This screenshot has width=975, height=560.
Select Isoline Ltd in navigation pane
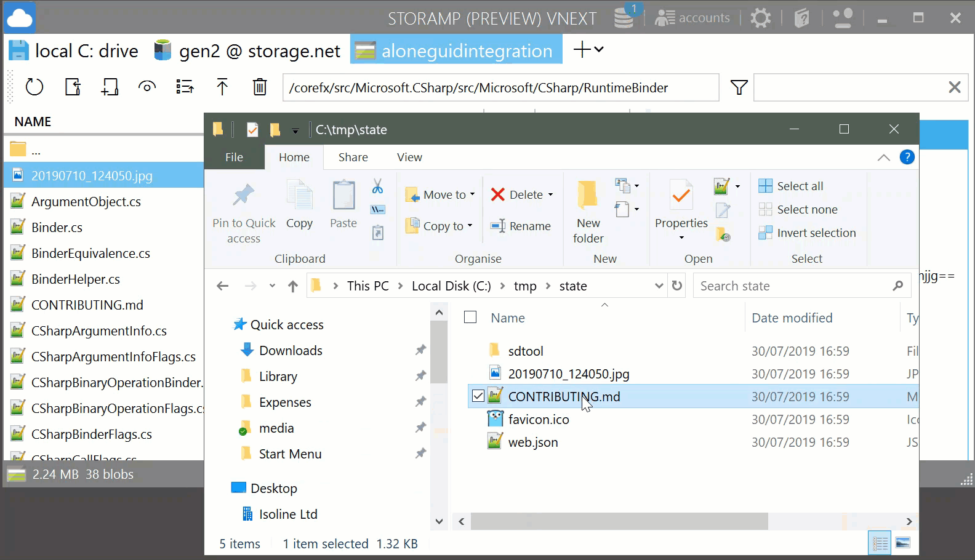pyautogui.click(x=288, y=514)
